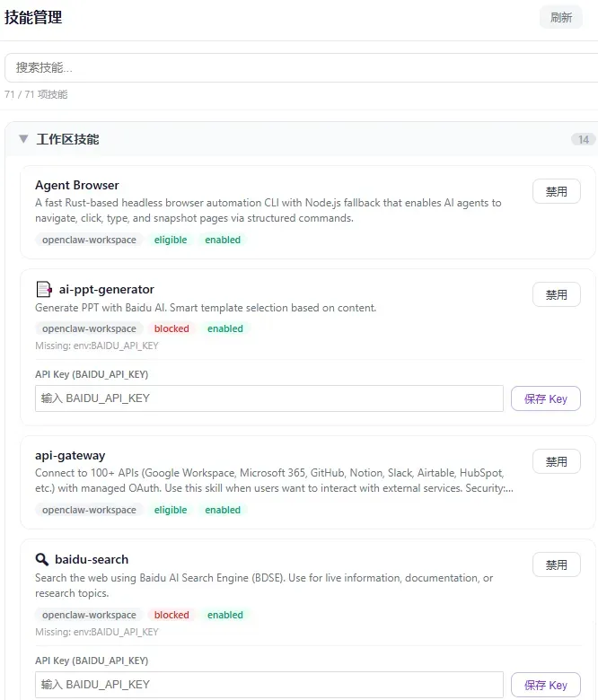598x700 pixels.
Task: Disable the Agent Browser skill
Action: tap(557, 191)
